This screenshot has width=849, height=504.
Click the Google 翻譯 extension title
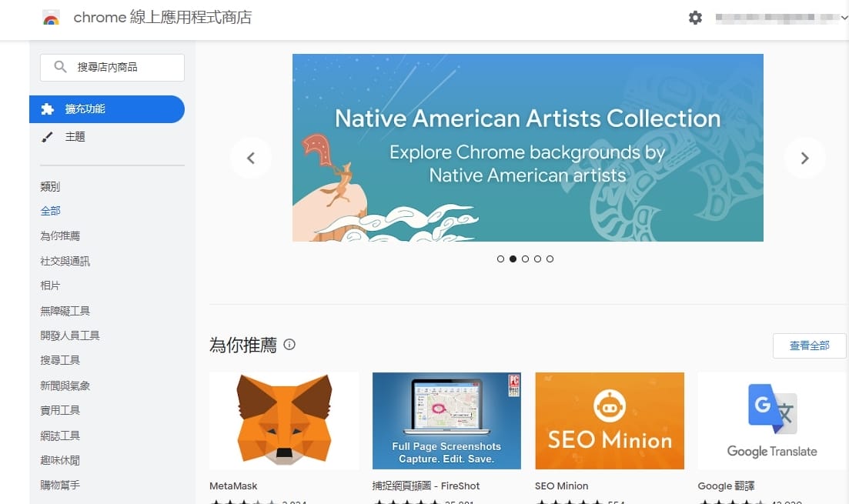point(726,486)
